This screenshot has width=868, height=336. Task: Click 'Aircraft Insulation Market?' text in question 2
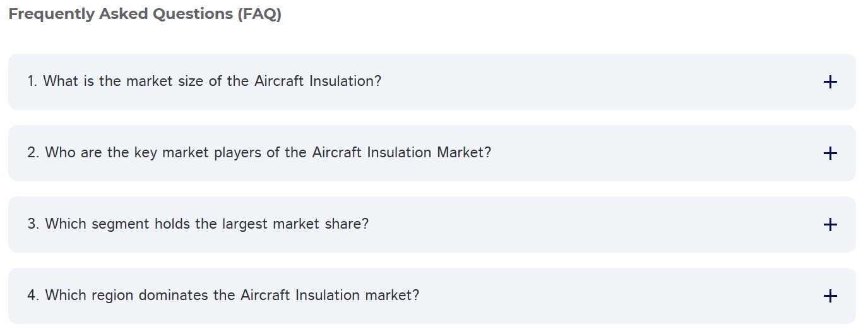401,153
